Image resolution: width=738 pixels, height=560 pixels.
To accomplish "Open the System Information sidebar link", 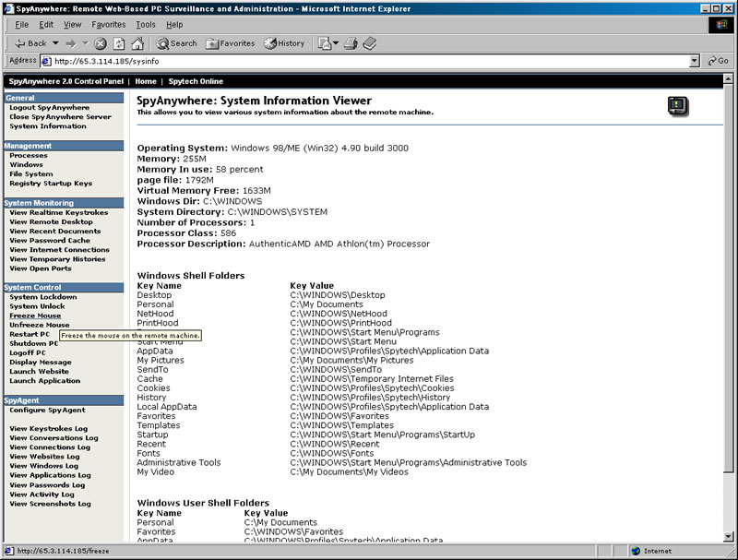I will (48, 126).
